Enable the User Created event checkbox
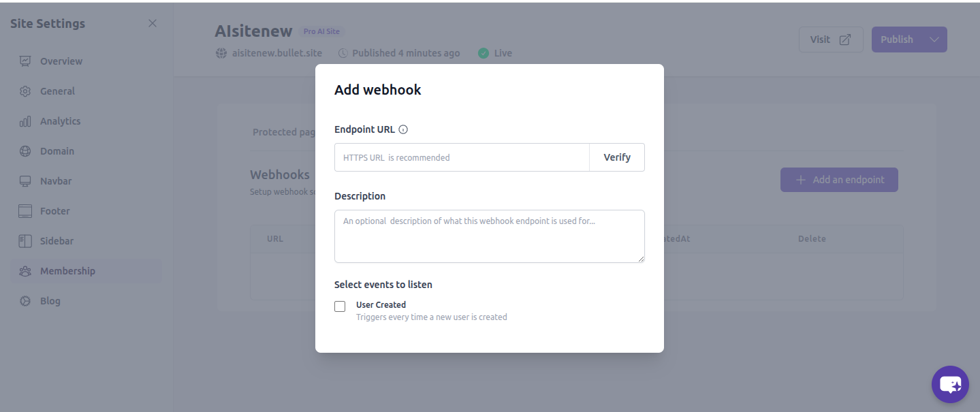 [340, 306]
